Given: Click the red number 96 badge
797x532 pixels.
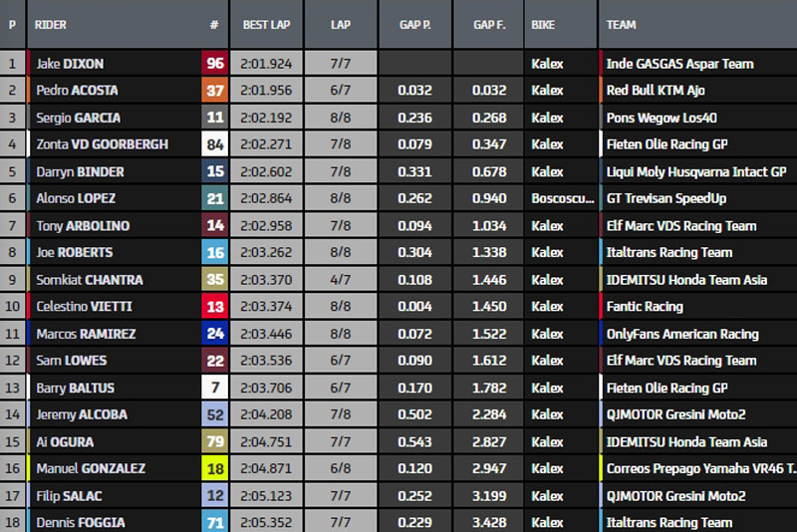Looking at the screenshot, I should [215, 64].
